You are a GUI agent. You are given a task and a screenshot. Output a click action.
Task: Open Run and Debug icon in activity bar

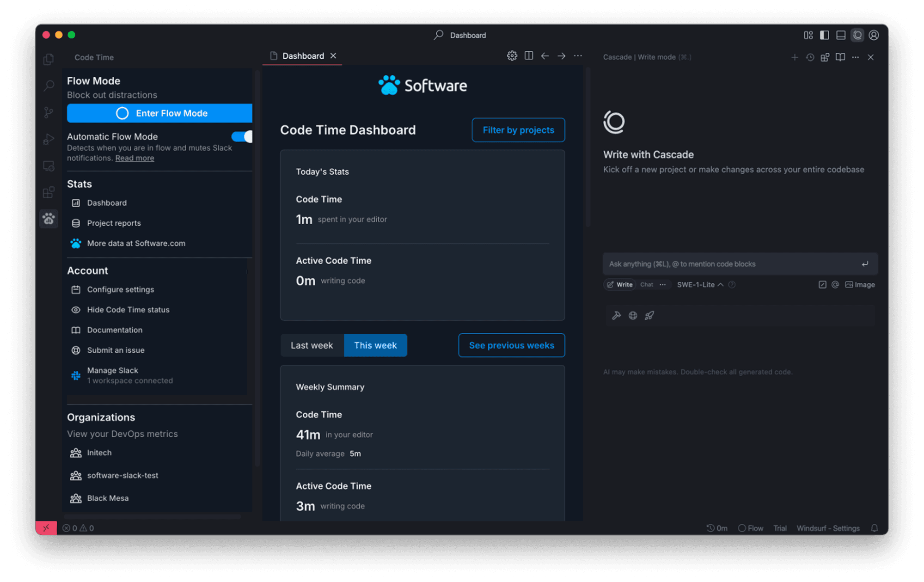click(49, 139)
